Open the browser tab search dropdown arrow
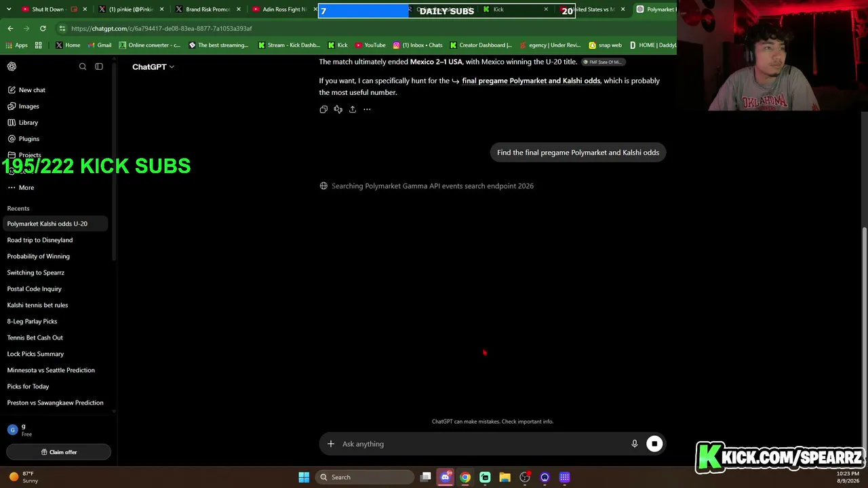Screen dimensions: 868x488 tap(9, 9)
